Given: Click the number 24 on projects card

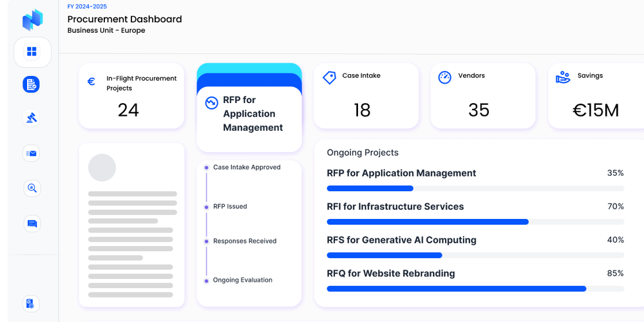Looking at the screenshot, I should pos(128,110).
